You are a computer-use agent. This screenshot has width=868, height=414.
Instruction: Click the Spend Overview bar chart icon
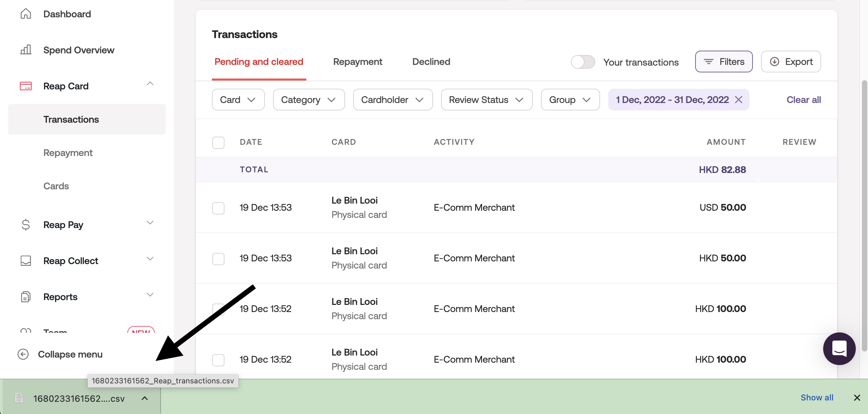26,50
